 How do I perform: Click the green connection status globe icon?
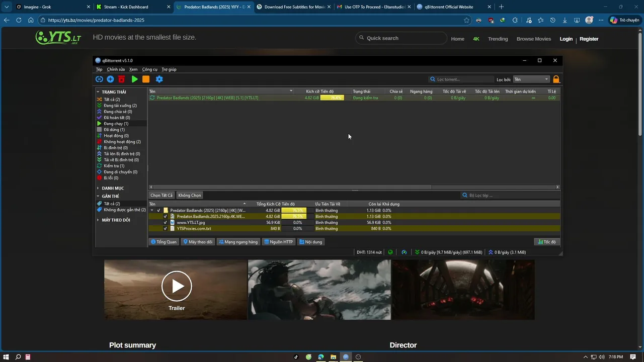click(x=390, y=252)
